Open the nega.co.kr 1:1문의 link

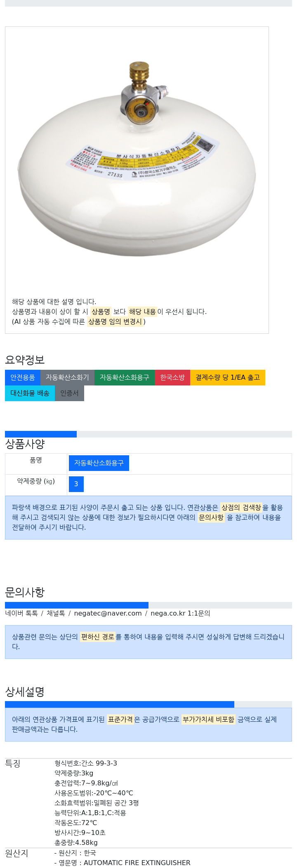pos(180,614)
